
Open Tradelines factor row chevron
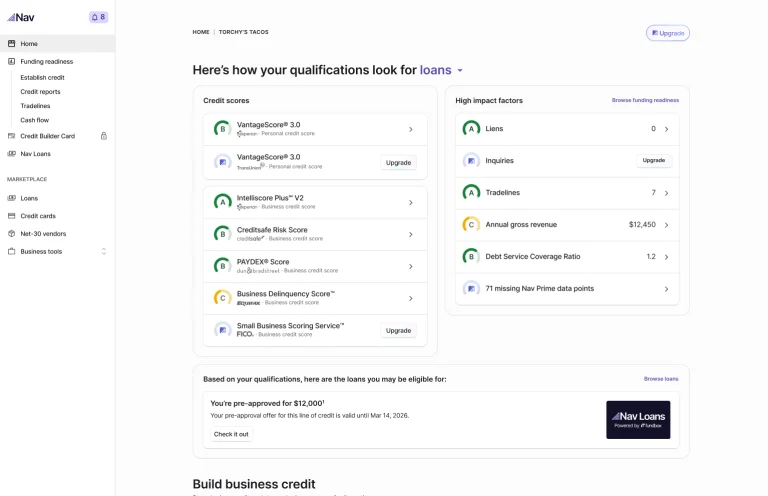pos(667,193)
